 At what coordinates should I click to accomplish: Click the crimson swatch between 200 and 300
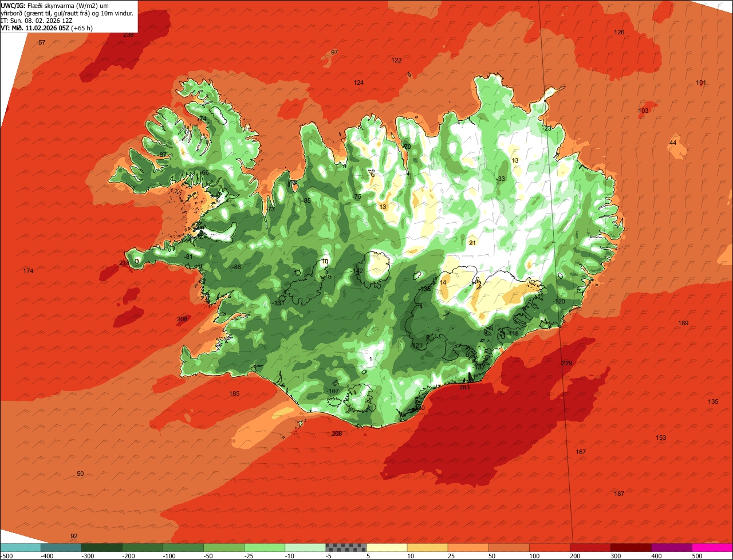pyautogui.click(x=590, y=547)
